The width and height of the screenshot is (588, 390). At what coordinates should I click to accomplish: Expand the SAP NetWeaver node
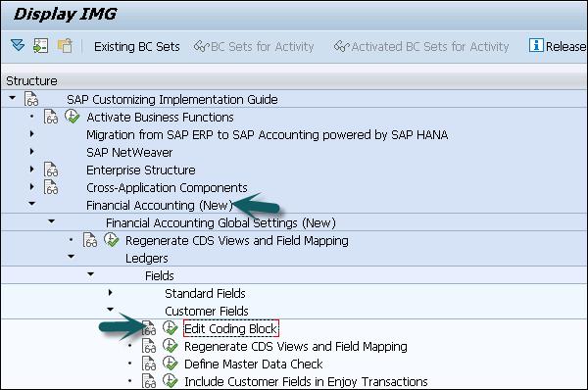(32, 151)
